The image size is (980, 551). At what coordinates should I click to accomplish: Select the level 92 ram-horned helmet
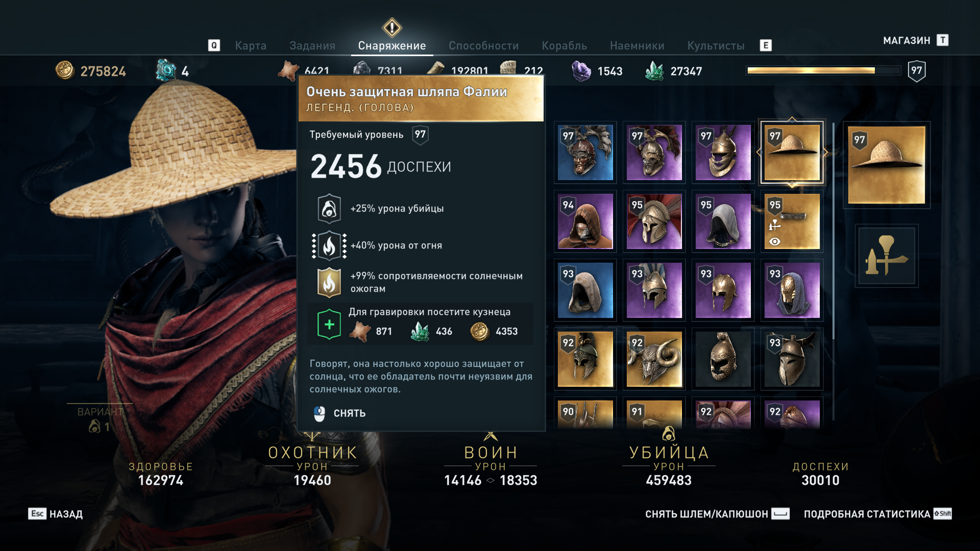654,359
